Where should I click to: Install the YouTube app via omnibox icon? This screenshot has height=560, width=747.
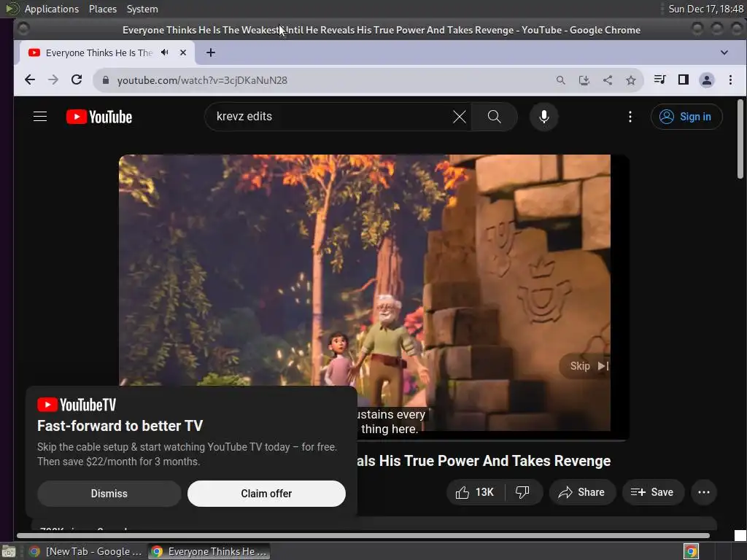(584, 80)
